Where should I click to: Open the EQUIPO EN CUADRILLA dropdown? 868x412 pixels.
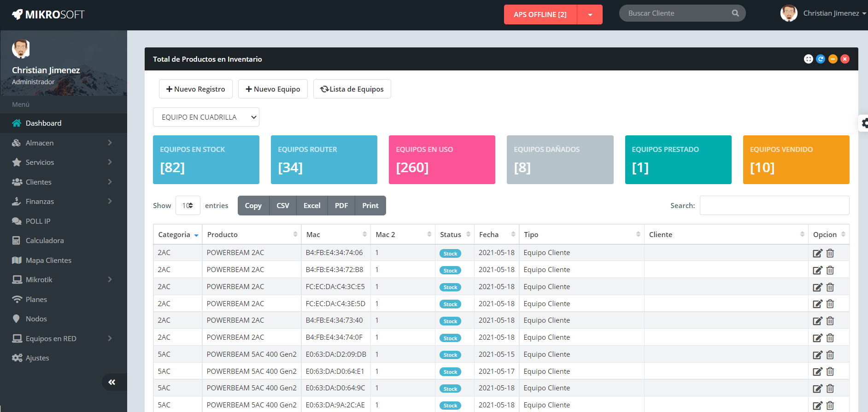click(206, 117)
